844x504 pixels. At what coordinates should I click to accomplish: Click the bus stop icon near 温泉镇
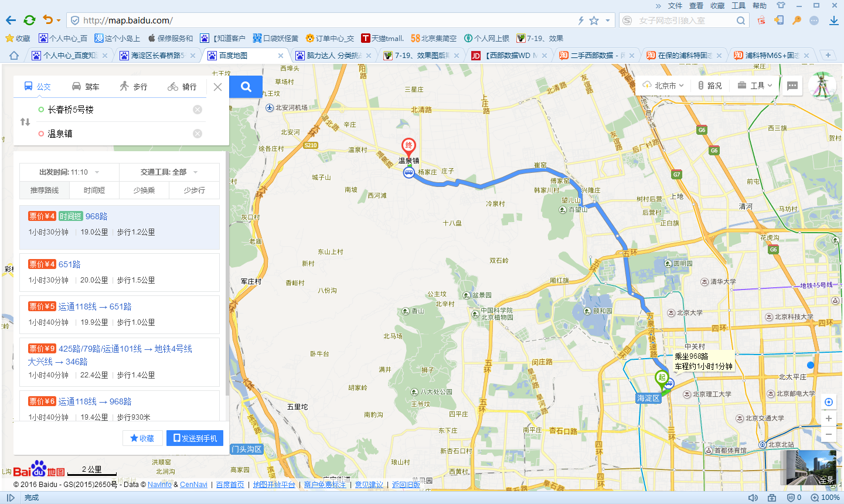tap(409, 172)
